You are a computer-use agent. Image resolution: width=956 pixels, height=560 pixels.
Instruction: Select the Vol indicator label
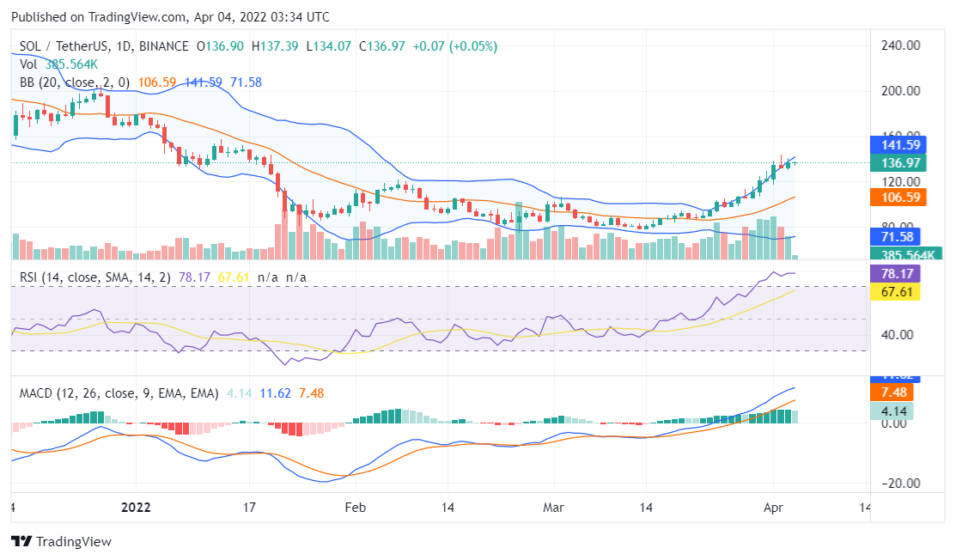click(28, 64)
